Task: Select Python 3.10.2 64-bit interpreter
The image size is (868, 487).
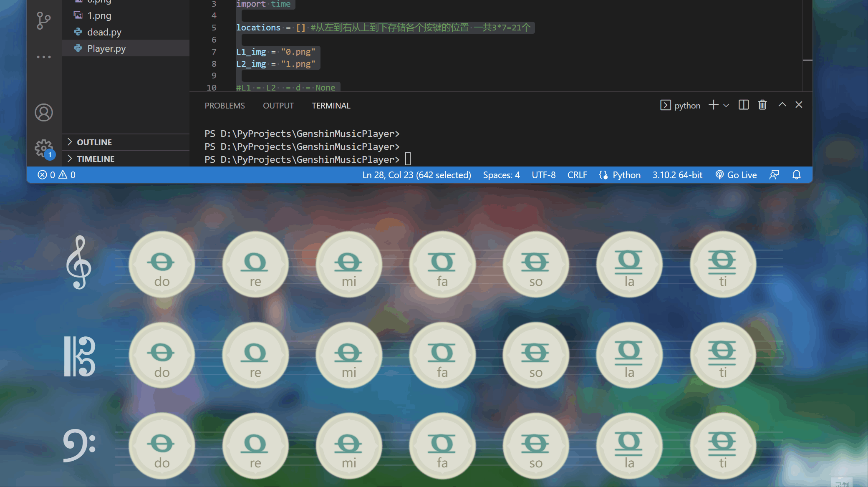Action: coord(677,175)
